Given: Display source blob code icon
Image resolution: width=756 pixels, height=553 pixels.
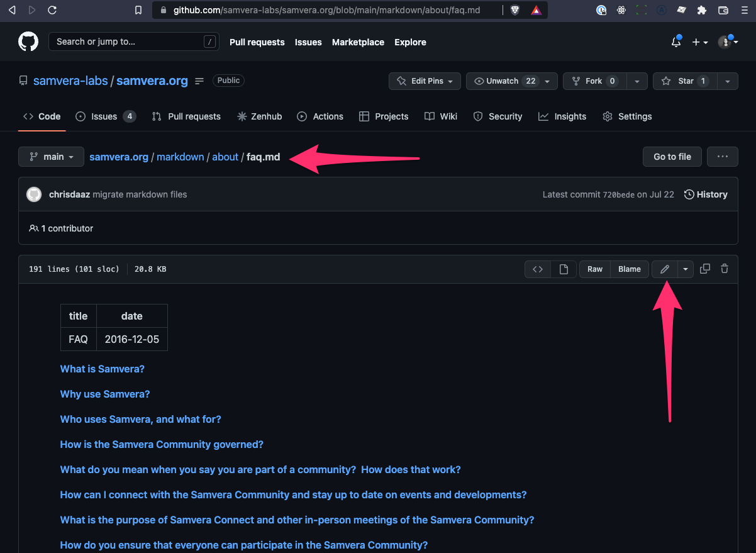Looking at the screenshot, I should pyautogui.click(x=538, y=269).
